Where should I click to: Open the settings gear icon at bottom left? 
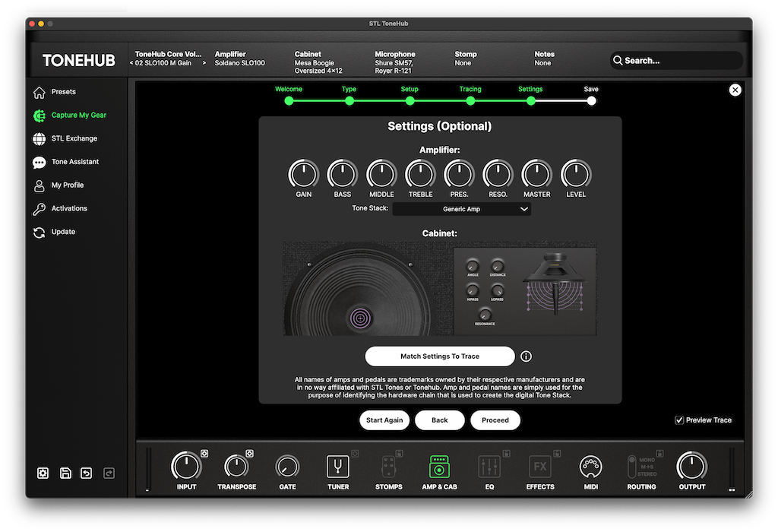(43, 473)
